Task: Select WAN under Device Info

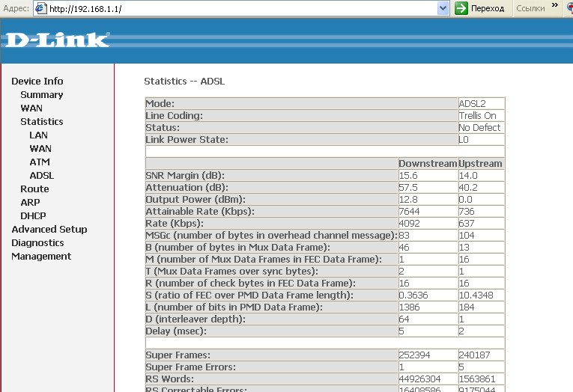Action: coord(31,108)
